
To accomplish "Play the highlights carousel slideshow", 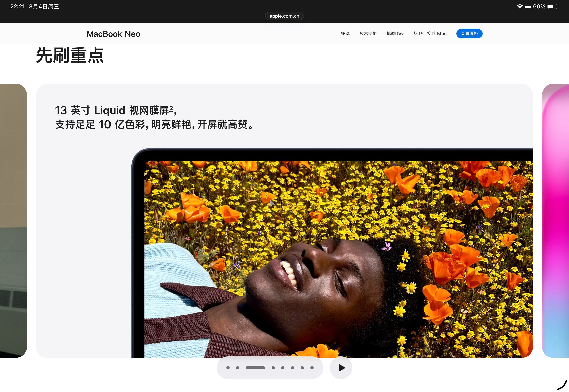I will click(x=341, y=368).
